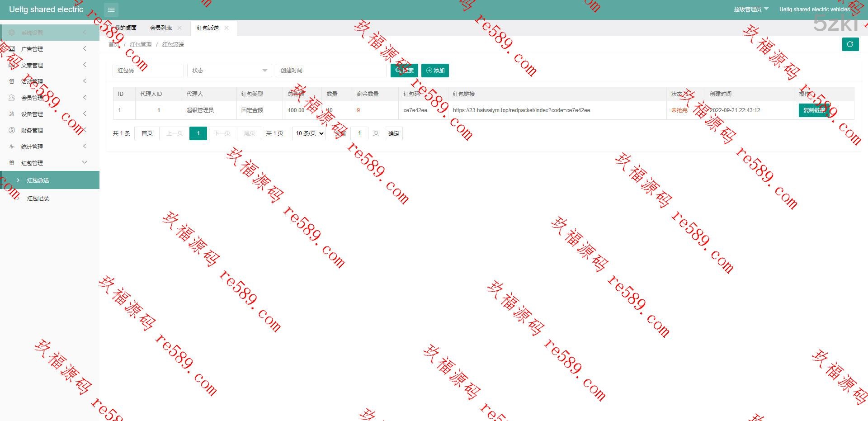868x421 pixels.
Task: Close the 会员列表 tab
Action: click(x=179, y=28)
